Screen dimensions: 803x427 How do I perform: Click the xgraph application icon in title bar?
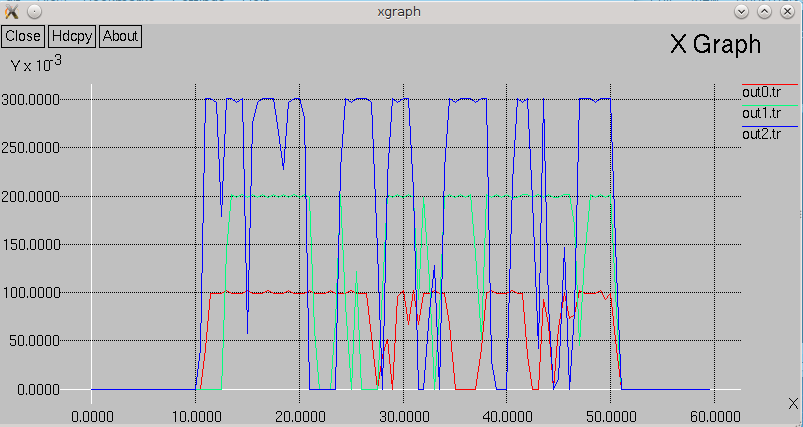pos(12,11)
